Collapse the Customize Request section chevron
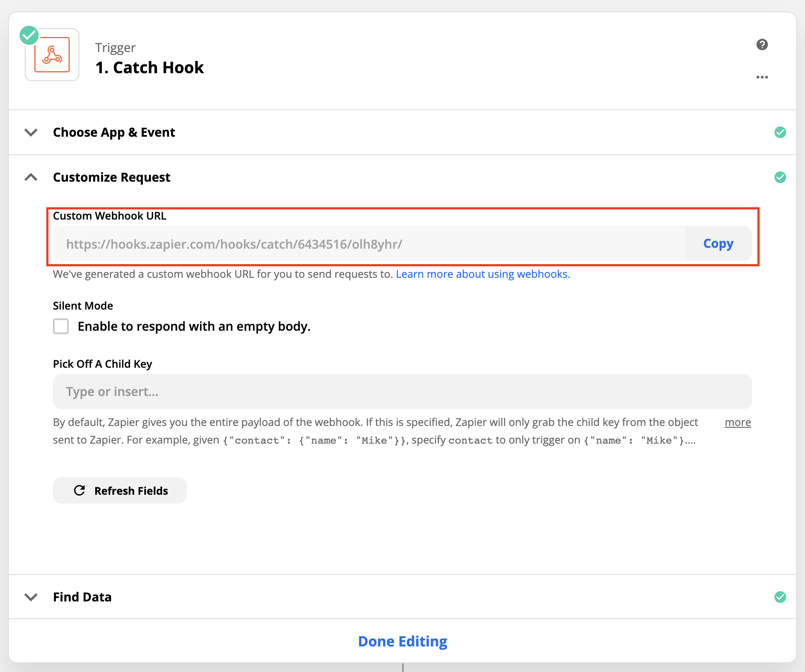 click(x=31, y=177)
